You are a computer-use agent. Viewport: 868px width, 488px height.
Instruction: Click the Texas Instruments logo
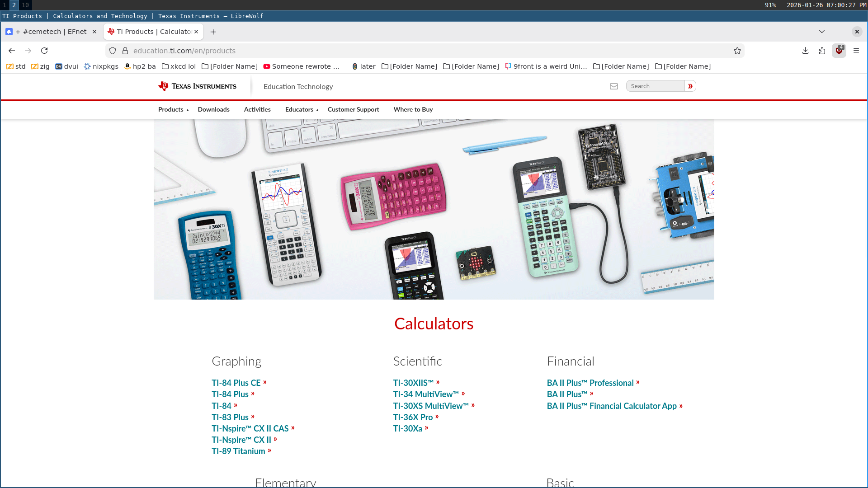pyautogui.click(x=198, y=86)
